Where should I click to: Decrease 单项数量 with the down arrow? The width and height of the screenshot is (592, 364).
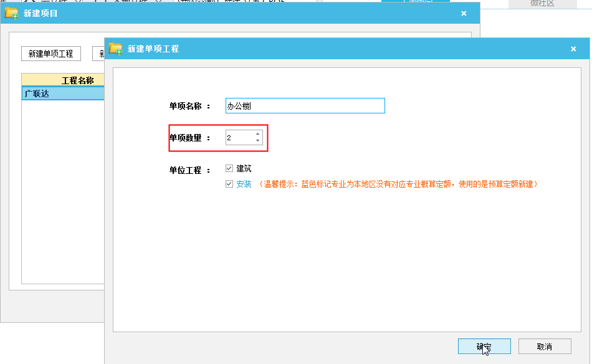(x=258, y=141)
